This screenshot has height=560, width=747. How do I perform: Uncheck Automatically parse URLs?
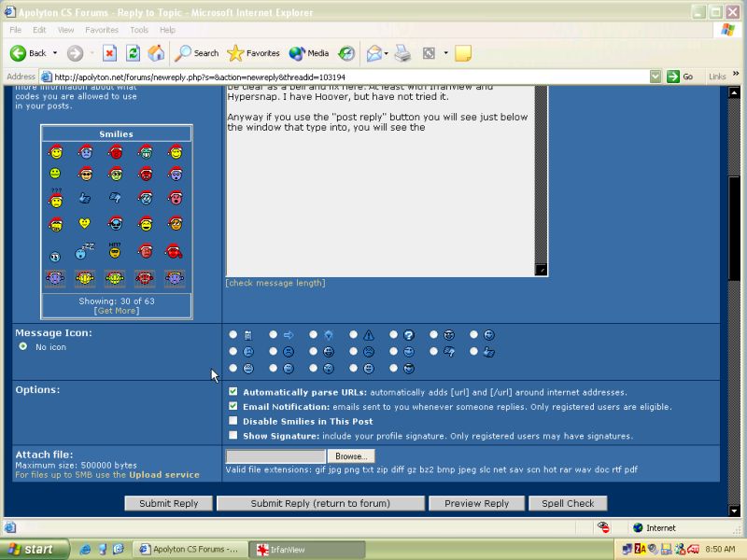point(233,392)
